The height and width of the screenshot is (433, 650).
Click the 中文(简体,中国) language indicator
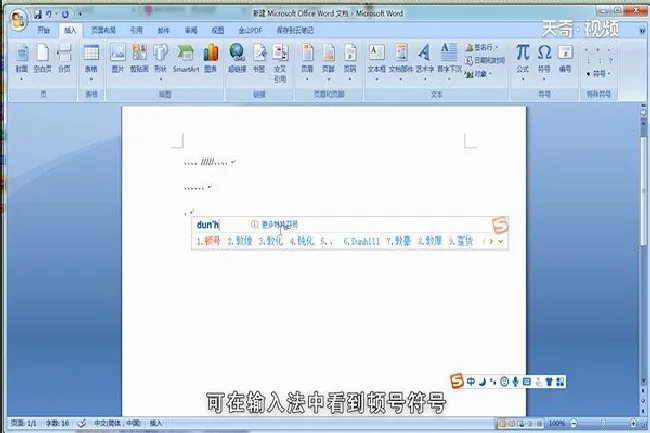117,423
